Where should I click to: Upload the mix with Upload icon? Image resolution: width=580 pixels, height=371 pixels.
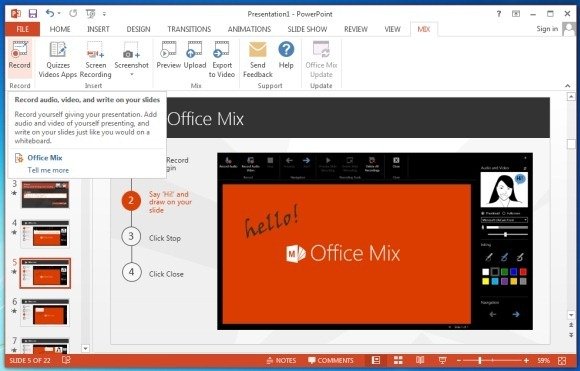pyautogui.click(x=195, y=55)
